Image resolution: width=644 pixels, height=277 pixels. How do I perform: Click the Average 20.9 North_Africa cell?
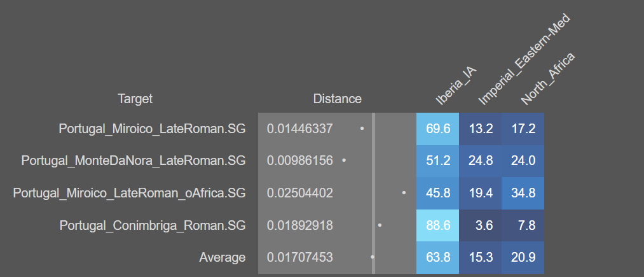(523, 258)
